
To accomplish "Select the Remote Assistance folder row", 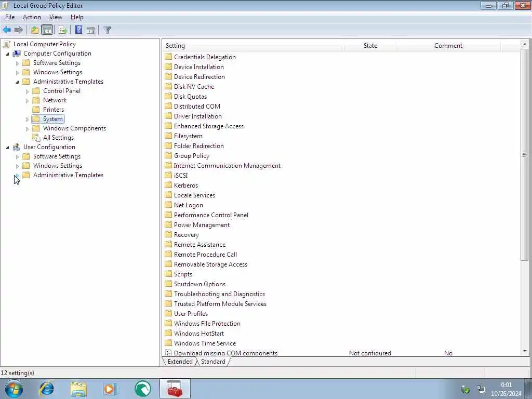I will (199, 245).
